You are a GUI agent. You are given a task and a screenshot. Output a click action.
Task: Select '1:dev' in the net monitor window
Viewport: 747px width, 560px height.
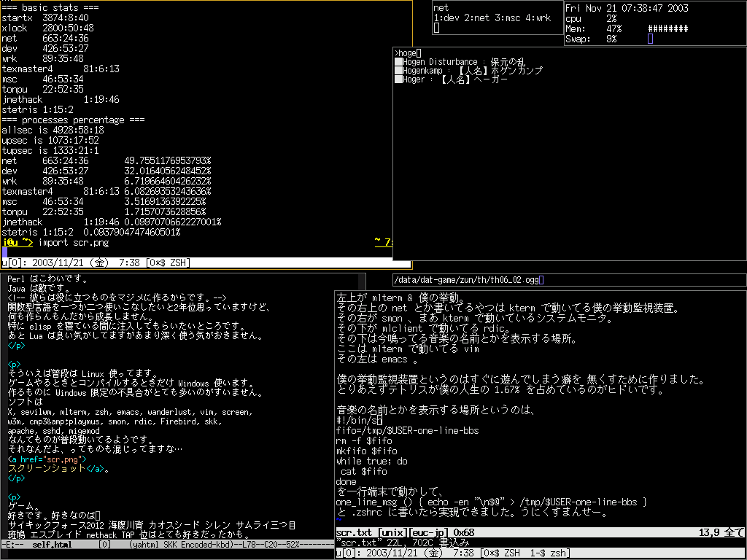point(446,17)
